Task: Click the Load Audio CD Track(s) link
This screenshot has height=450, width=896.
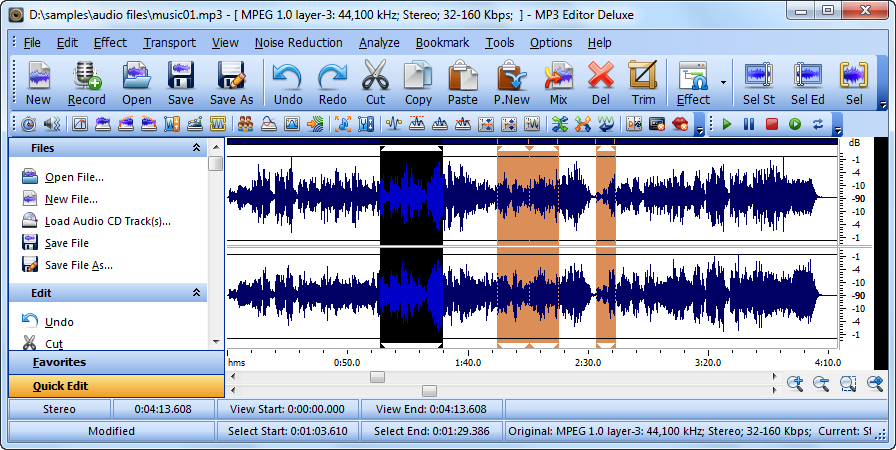Action: [107, 221]
